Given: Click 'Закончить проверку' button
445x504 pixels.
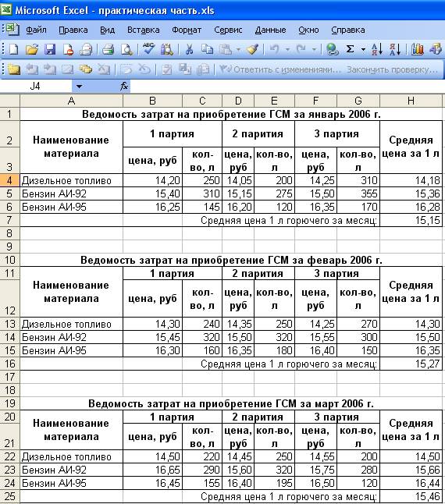Looking at the screenshot, I should pyautogui.click(x=392, y=69).
